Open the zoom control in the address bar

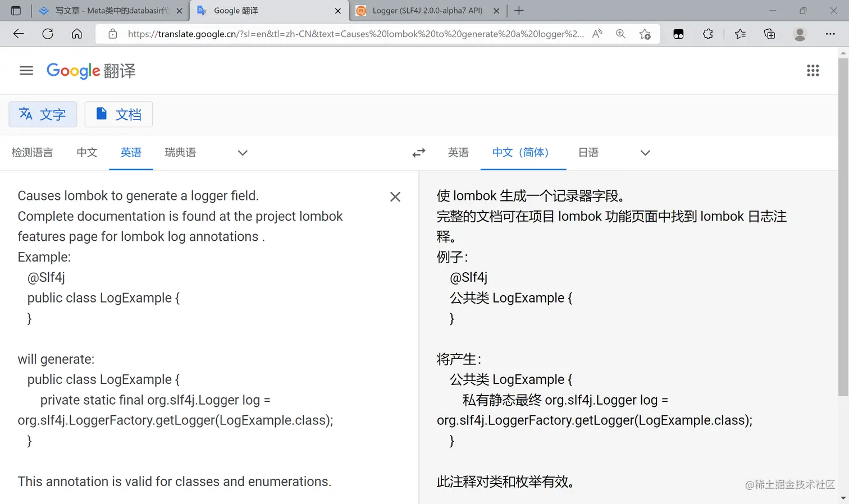(x=620, y=34)
